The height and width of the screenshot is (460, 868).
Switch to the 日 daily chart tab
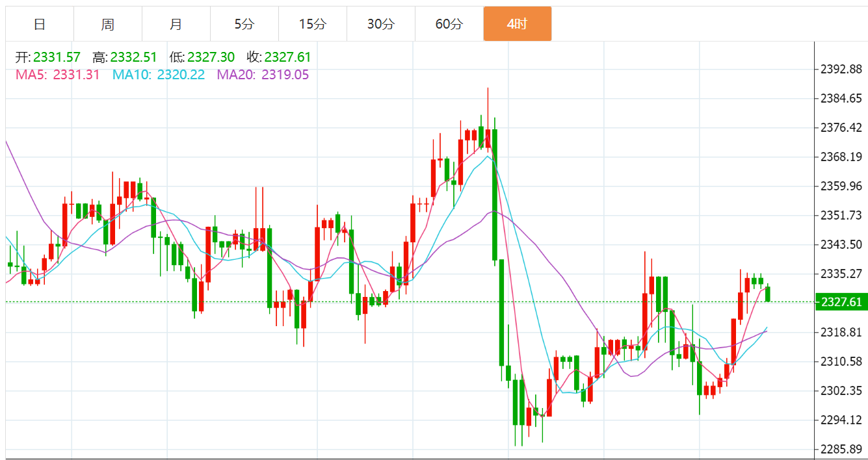point(40,24)
